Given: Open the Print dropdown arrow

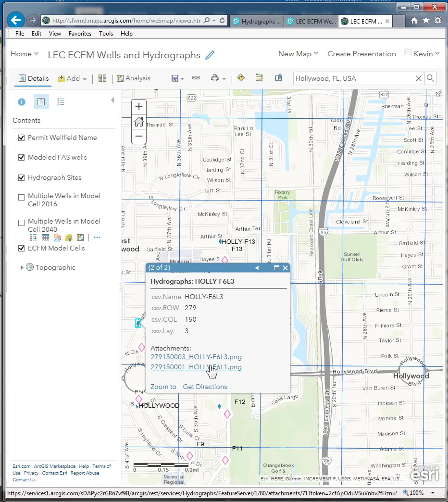Looking at the screenshot, I should [224, 79].
